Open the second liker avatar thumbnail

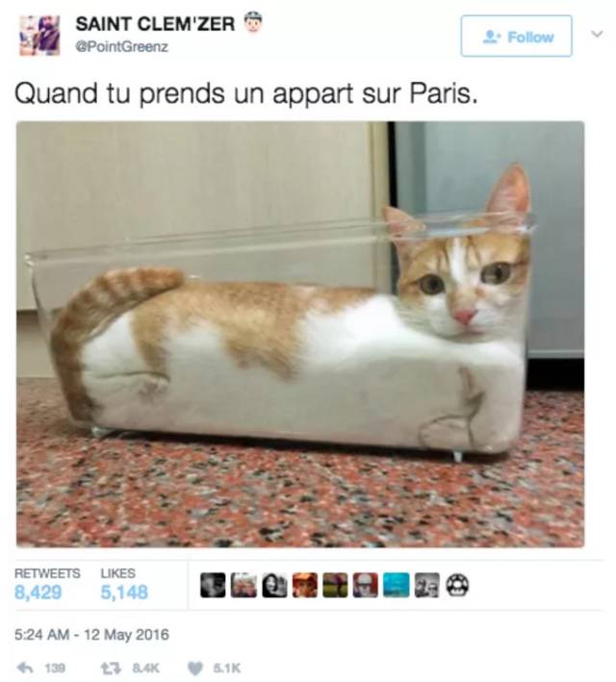(244, 585)
